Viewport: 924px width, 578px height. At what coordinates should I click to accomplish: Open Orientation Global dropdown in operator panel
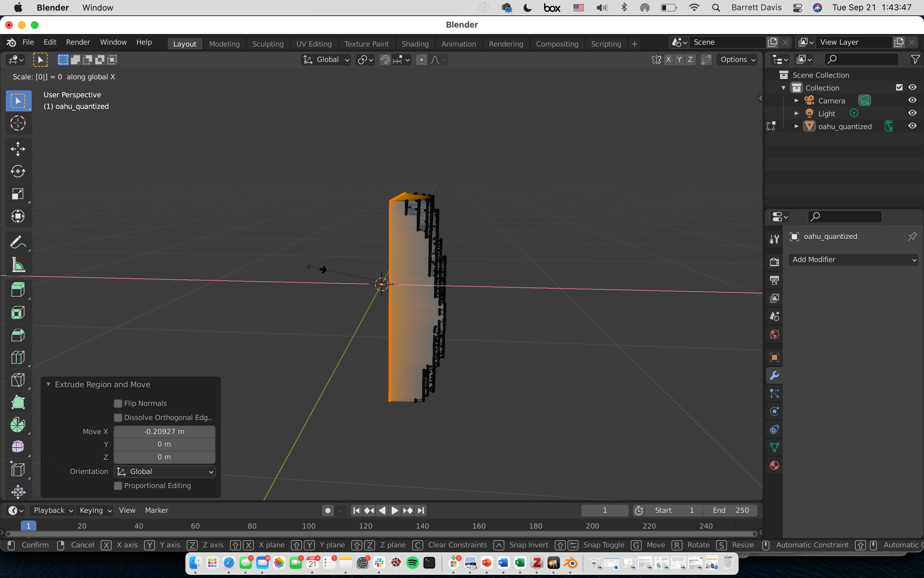coord(165,472)
